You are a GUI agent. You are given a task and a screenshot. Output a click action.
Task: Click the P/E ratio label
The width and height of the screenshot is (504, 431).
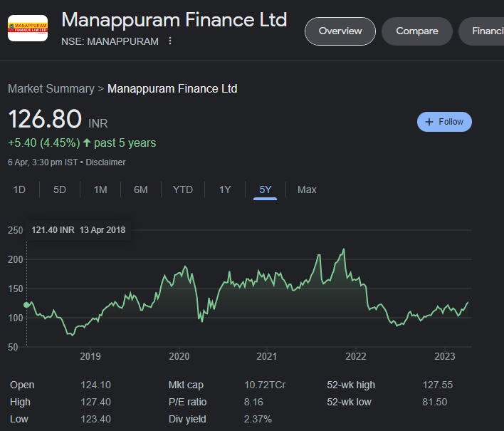187,402
